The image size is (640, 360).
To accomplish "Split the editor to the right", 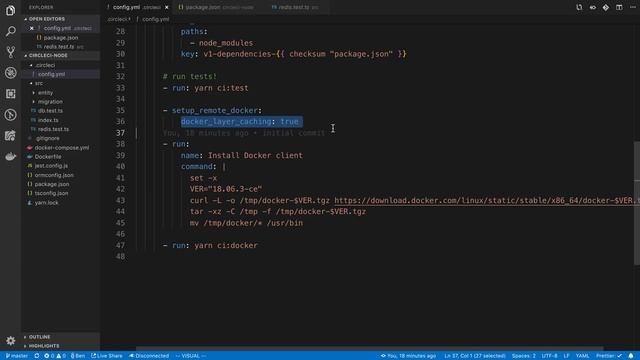I will pyautogui.click(x=619, y=7).
